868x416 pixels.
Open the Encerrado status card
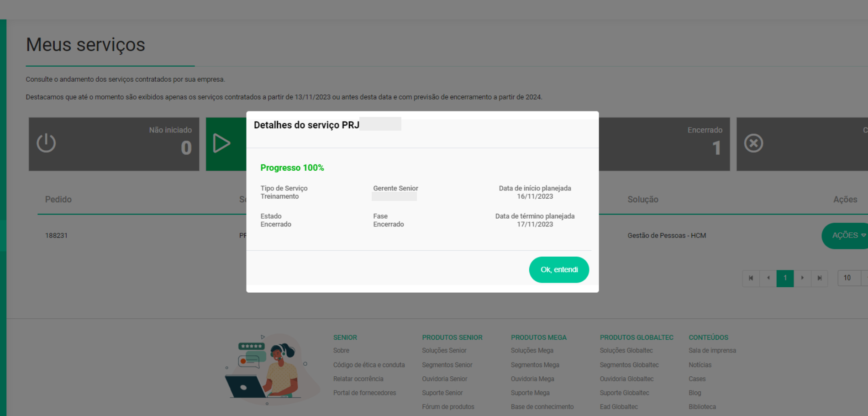664,144
